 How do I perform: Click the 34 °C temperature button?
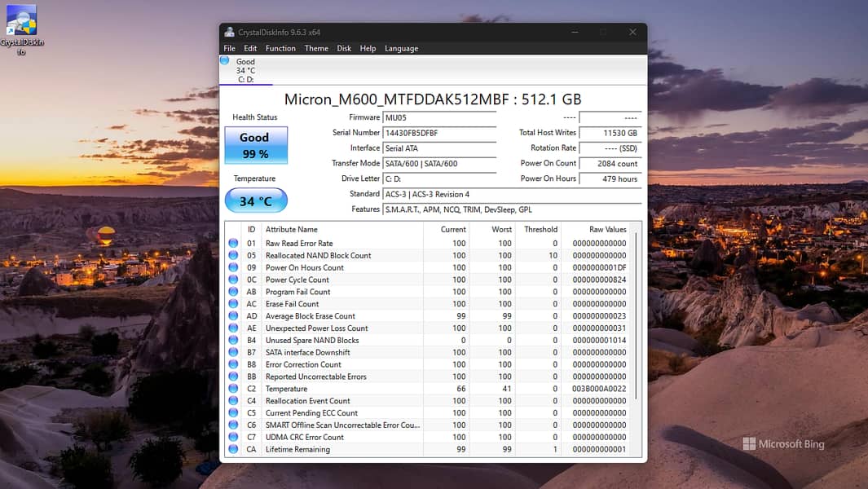tap(256, 200)
